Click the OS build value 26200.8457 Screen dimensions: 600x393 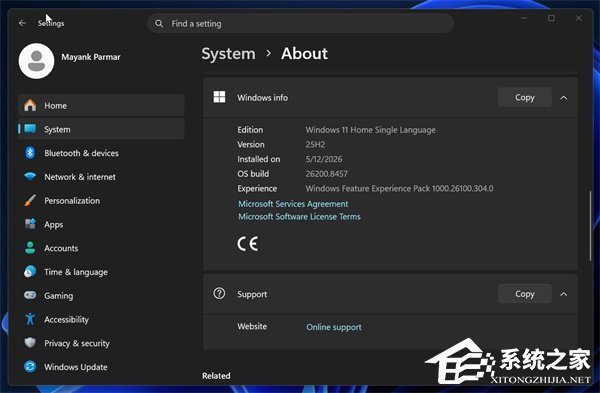click(326, 173)
